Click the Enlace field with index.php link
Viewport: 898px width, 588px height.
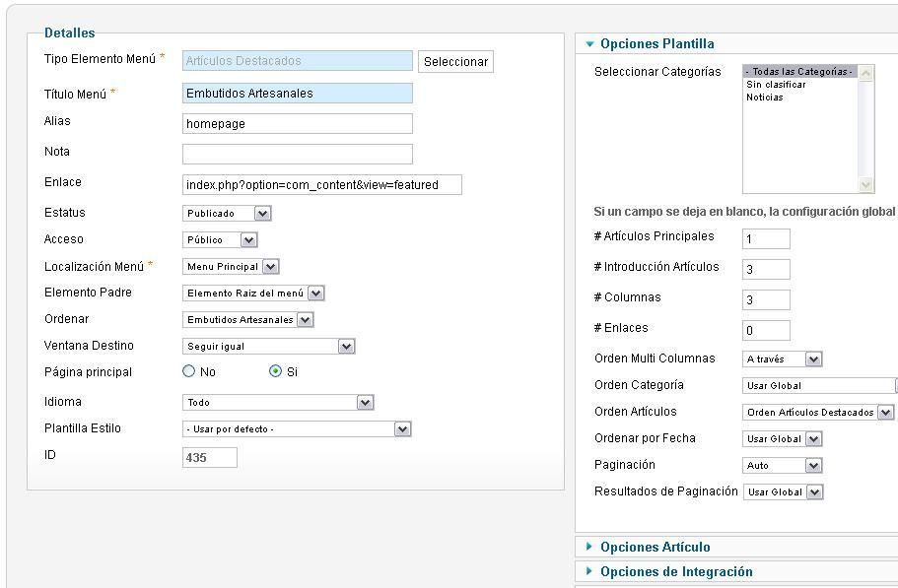(x=322, y=185)
